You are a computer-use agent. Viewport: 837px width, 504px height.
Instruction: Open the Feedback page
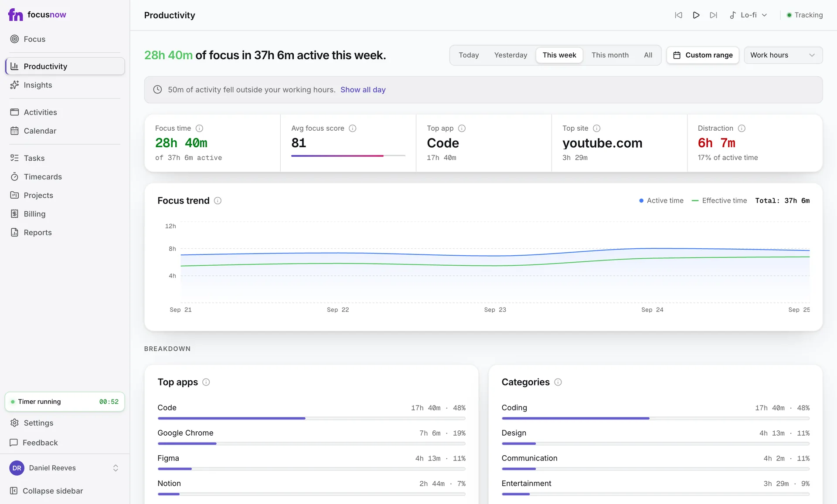coord(65,443)
